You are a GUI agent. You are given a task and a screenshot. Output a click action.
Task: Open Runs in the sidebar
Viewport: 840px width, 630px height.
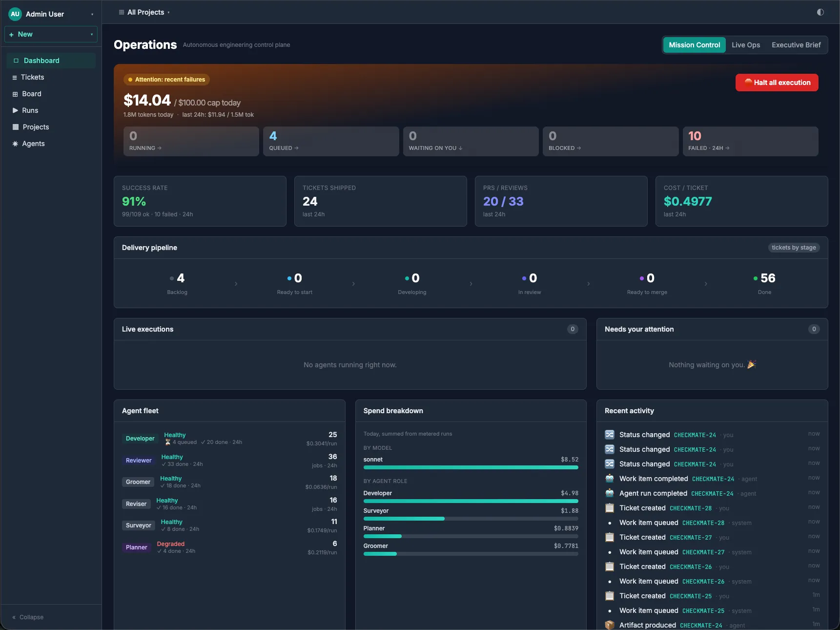pyautogui.click(x=51, y=110)
